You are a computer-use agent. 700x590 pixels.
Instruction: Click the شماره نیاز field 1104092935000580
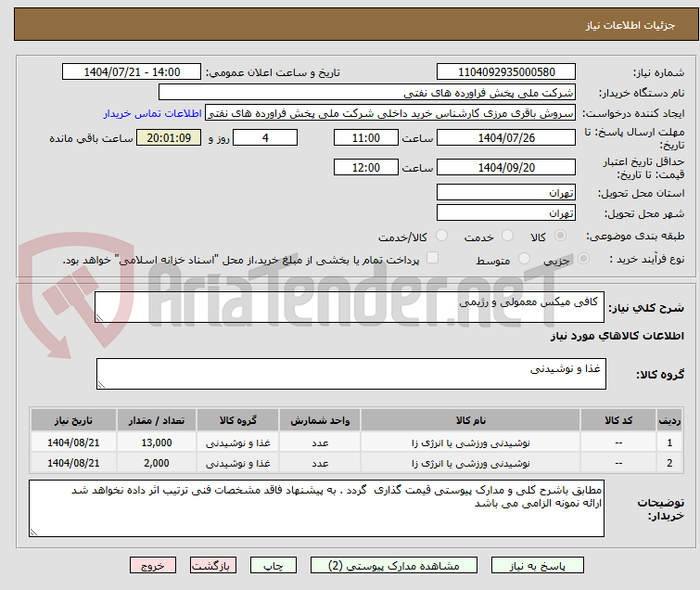[x=506, y=72]
